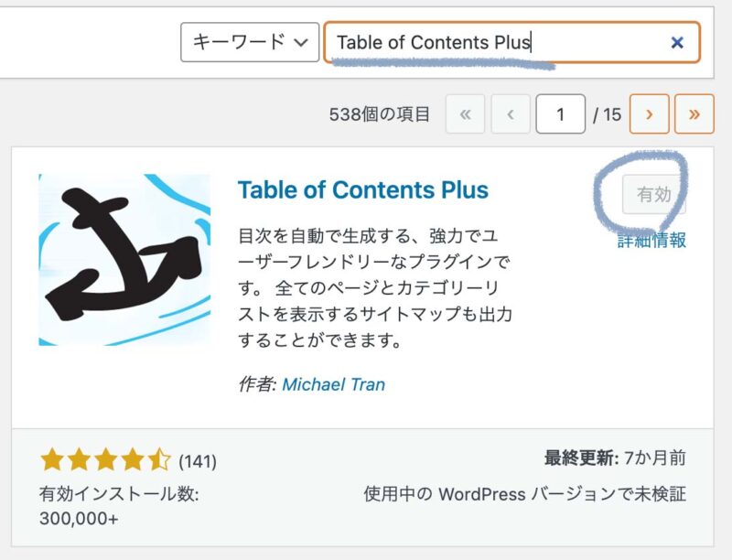Click the 有効 status button
The image size is (732, 560).
tap(653, 195)
